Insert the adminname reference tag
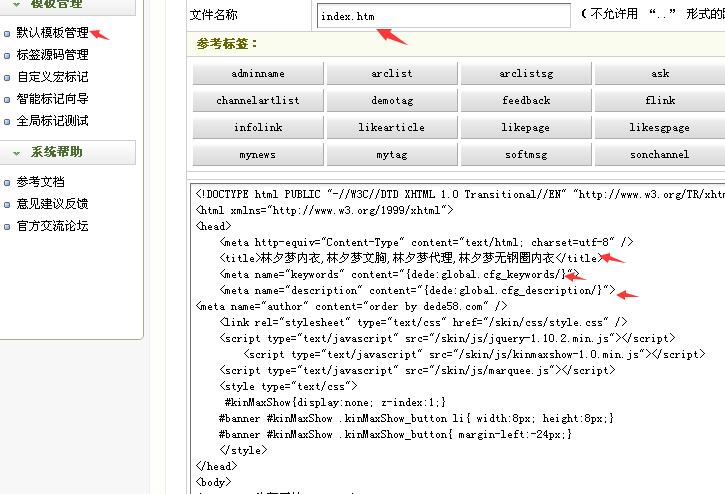The width and height of the screenshot is (725, 494). (258, 74)
